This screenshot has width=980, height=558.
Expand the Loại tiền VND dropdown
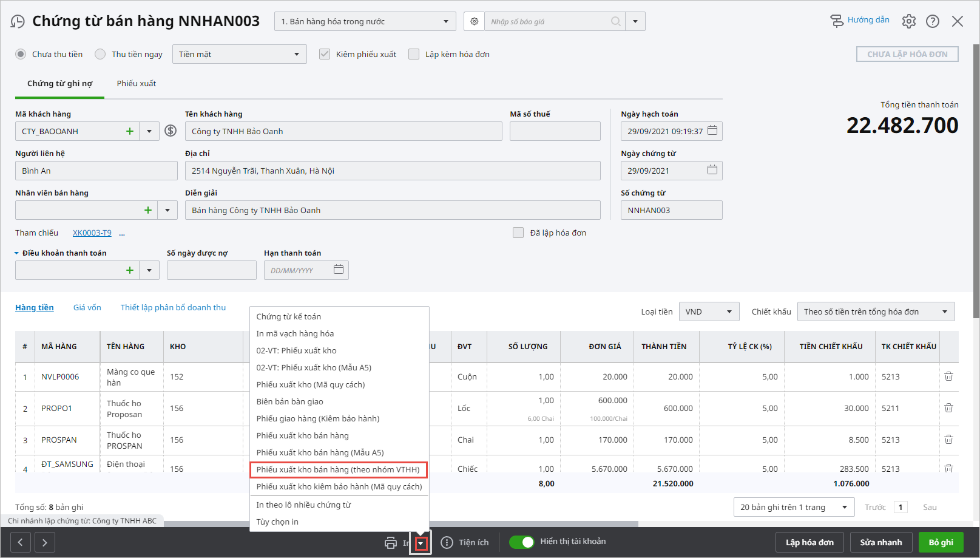(709, 311)
